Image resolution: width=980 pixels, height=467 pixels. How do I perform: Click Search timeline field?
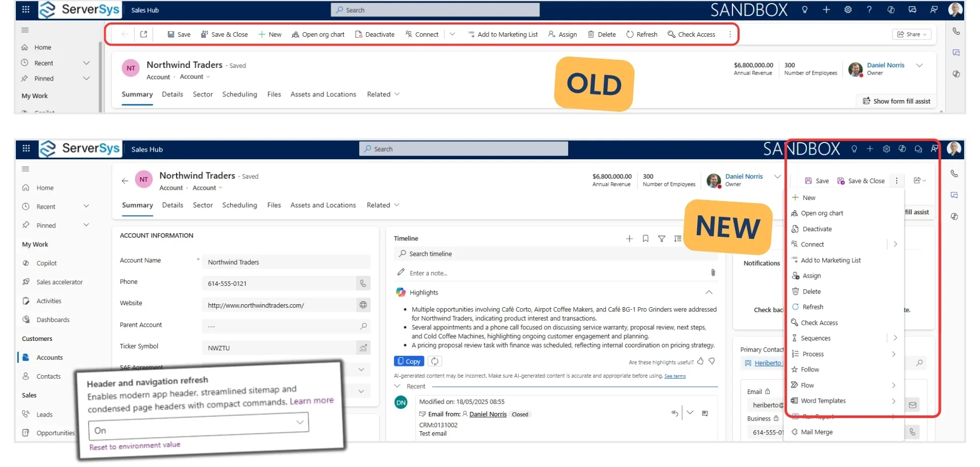pos(556,254)
